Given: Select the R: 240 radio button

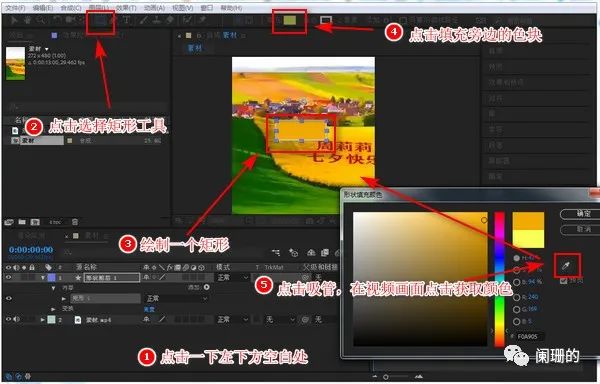Looking at the screenshot, I should [x=517, y=297].
